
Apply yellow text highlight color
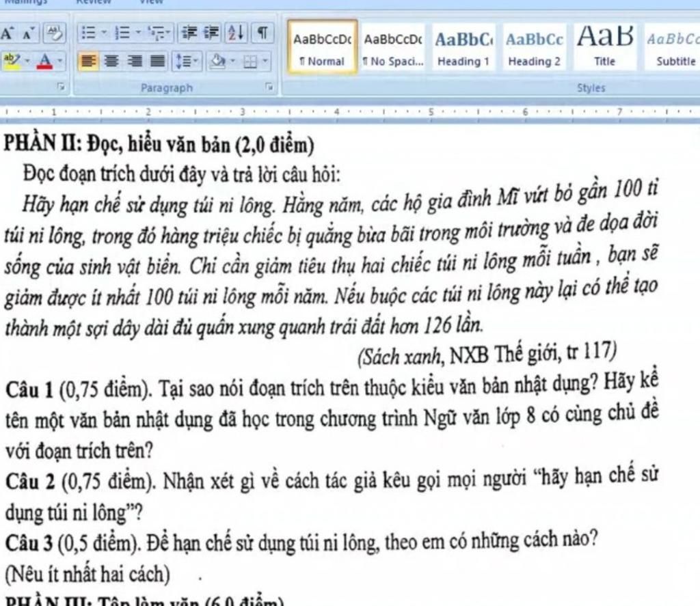(11, 60)
